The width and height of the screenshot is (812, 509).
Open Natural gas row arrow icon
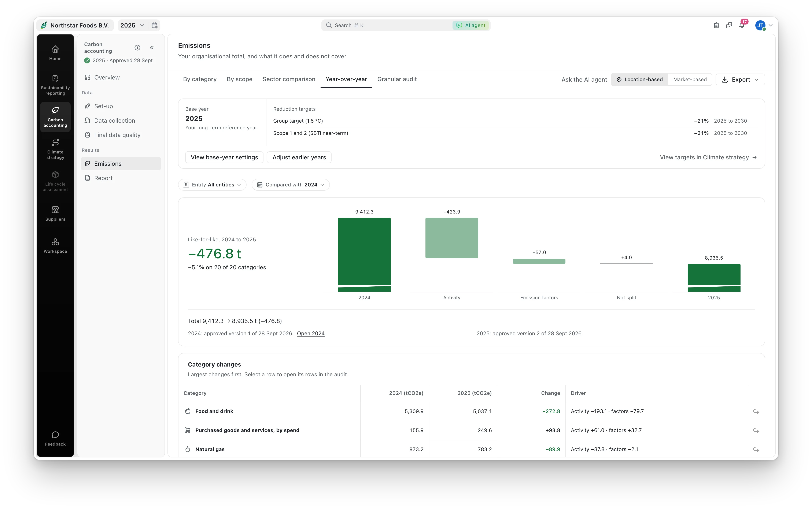pyautogui.click(x=756, y=449)
